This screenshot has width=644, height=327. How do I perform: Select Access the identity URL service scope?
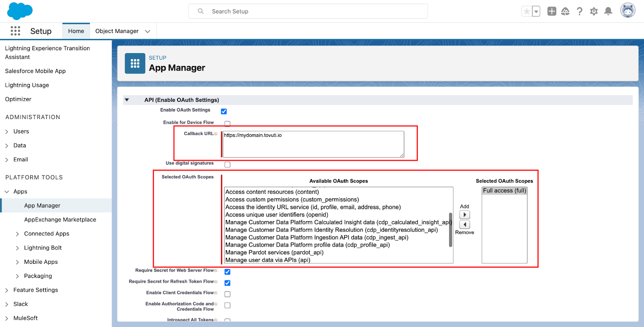313,207
